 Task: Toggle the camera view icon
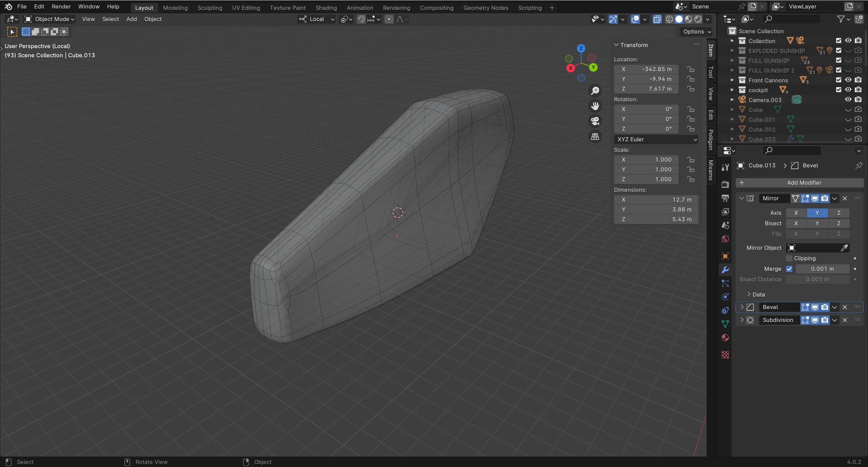(x=595, y=121)
